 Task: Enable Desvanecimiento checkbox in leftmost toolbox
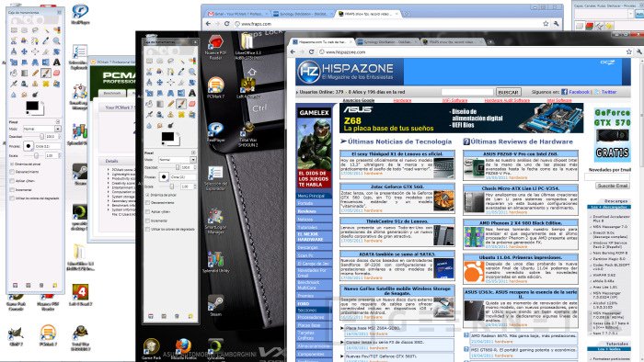12,172
